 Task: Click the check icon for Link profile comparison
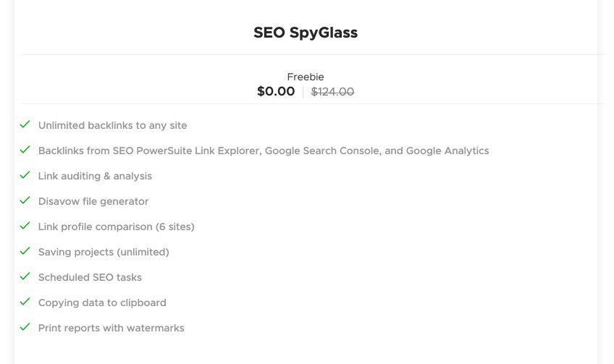tap(25, 226)
